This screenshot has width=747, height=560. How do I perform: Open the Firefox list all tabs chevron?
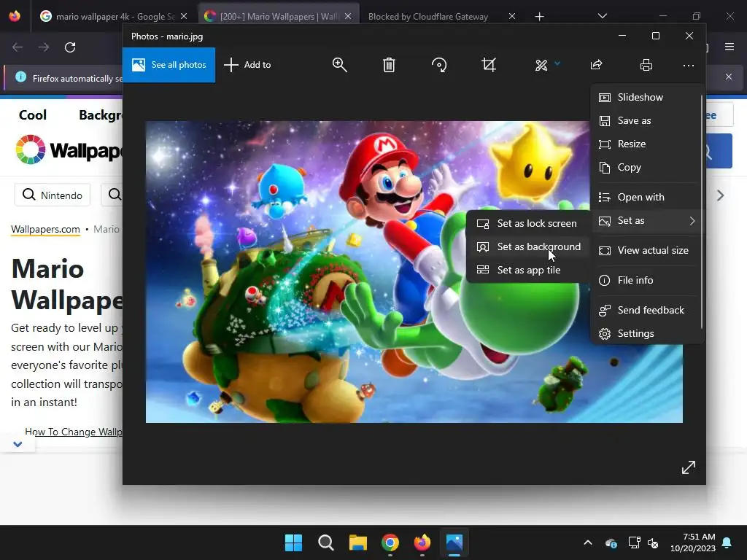(602, 16)
